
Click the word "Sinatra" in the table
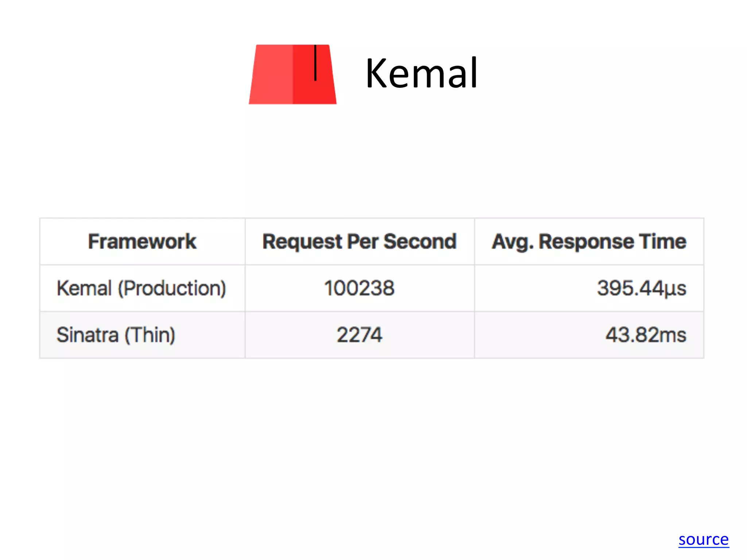[x=88, y=335]
